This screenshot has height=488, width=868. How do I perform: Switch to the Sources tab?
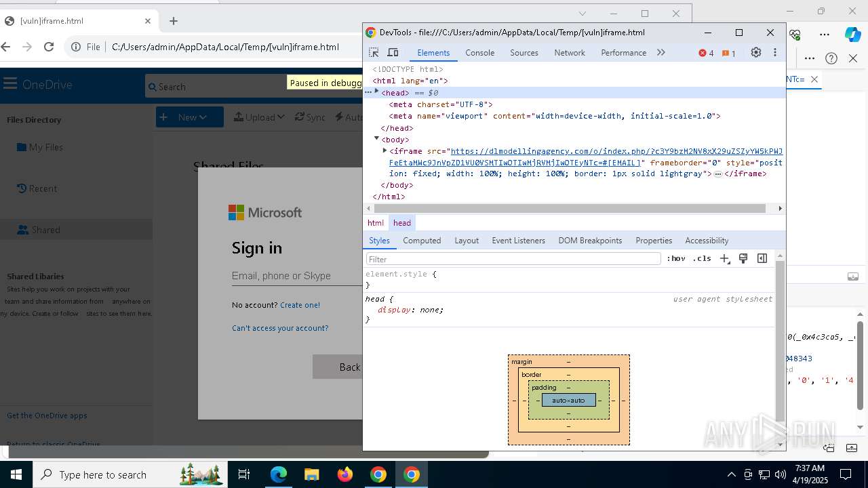tap(524, 52)
